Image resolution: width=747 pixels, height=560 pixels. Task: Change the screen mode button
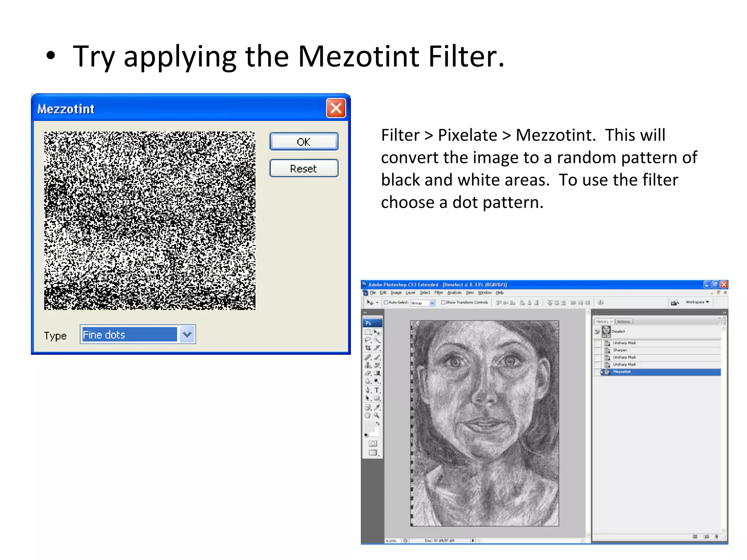click(373, 452)
